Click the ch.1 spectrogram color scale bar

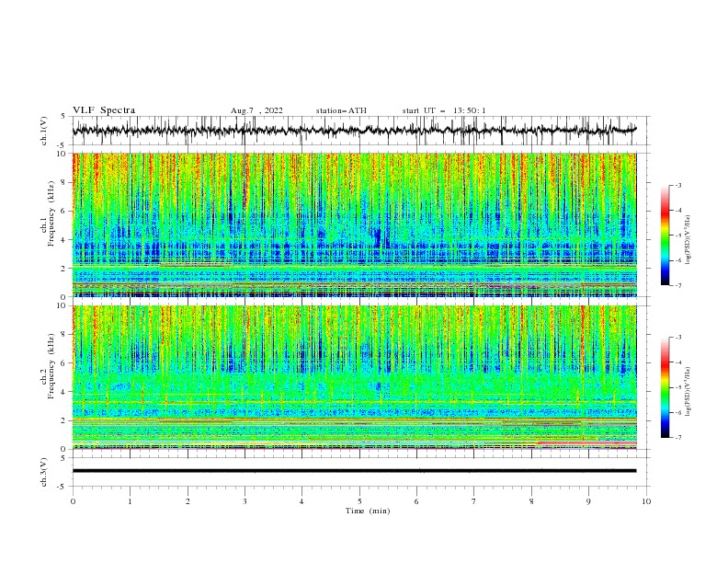click(x=665, y=236)
